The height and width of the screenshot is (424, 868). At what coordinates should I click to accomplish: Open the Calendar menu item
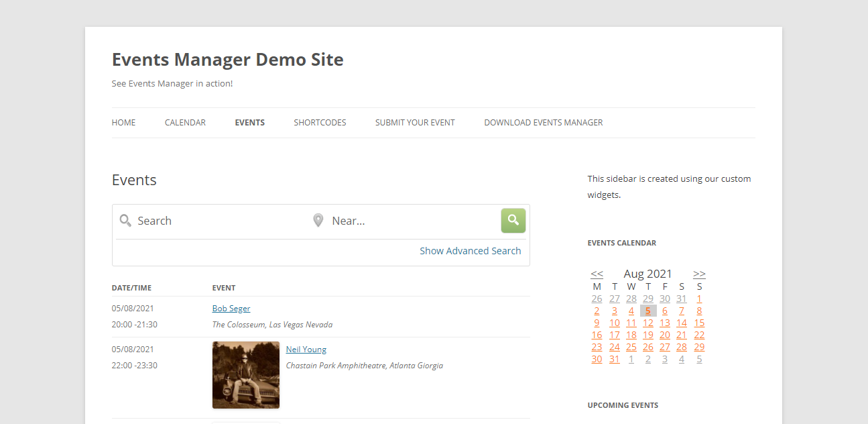point(185,123)
